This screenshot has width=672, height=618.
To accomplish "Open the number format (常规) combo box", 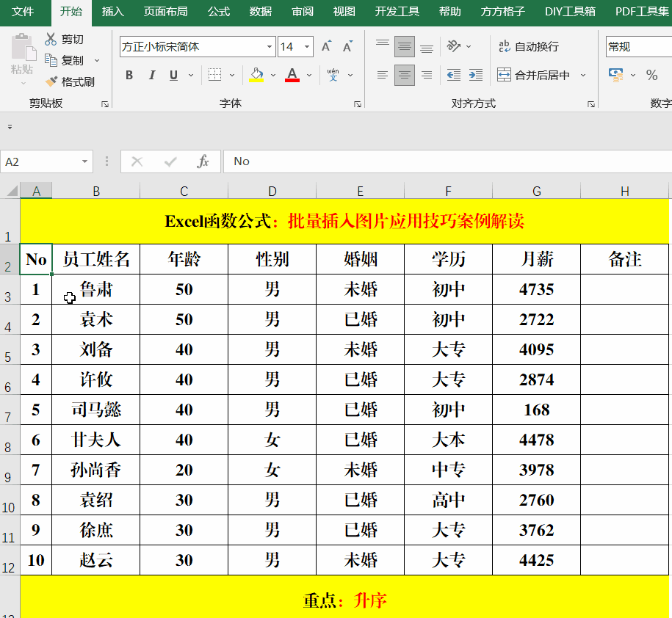I will [x=638, y=46].
